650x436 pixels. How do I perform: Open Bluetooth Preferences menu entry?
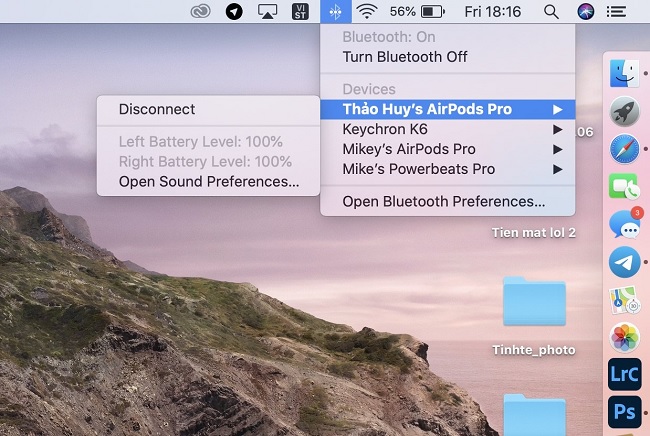pyautogui.click(x=447, y=201)
